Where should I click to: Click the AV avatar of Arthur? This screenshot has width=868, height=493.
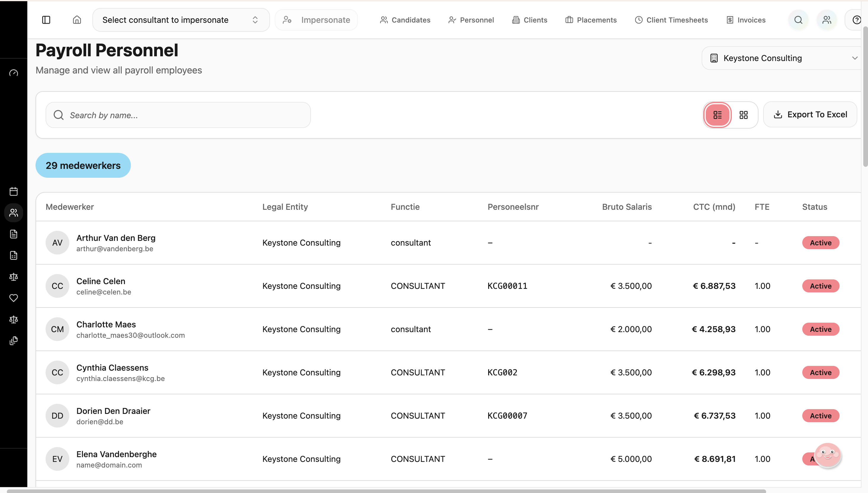point(57,242)
